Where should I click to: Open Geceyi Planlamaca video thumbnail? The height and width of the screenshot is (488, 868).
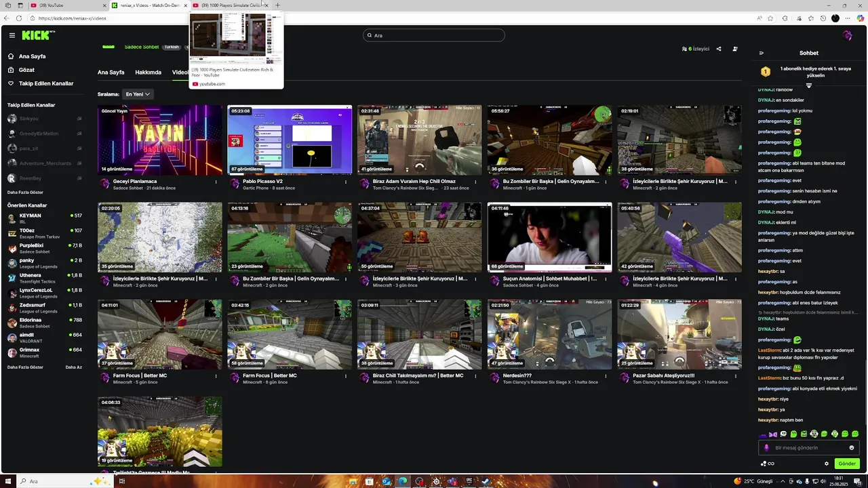pyautogui.click(x=160, y=140)
